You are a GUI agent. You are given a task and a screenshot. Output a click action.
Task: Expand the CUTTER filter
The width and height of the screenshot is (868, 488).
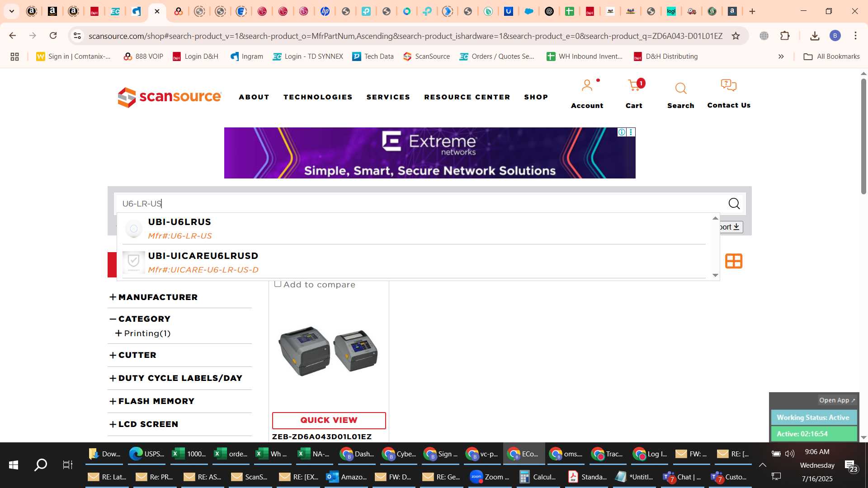click(x=133, y=355)
